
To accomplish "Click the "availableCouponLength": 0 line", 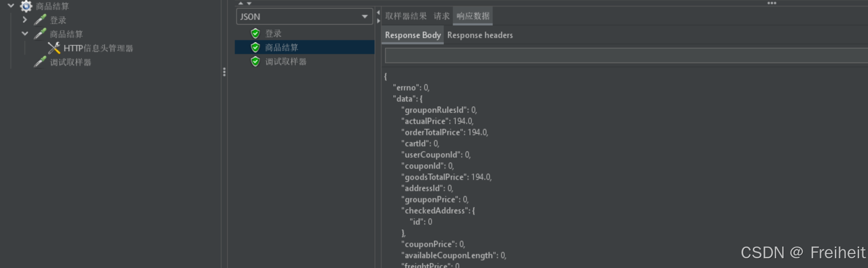I will click(x=454, y=255).
